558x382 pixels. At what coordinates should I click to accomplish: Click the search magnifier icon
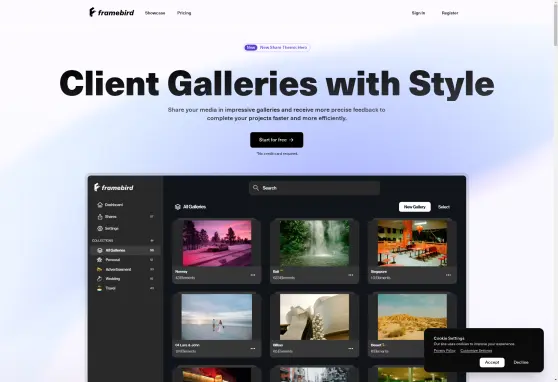(256, 188)
